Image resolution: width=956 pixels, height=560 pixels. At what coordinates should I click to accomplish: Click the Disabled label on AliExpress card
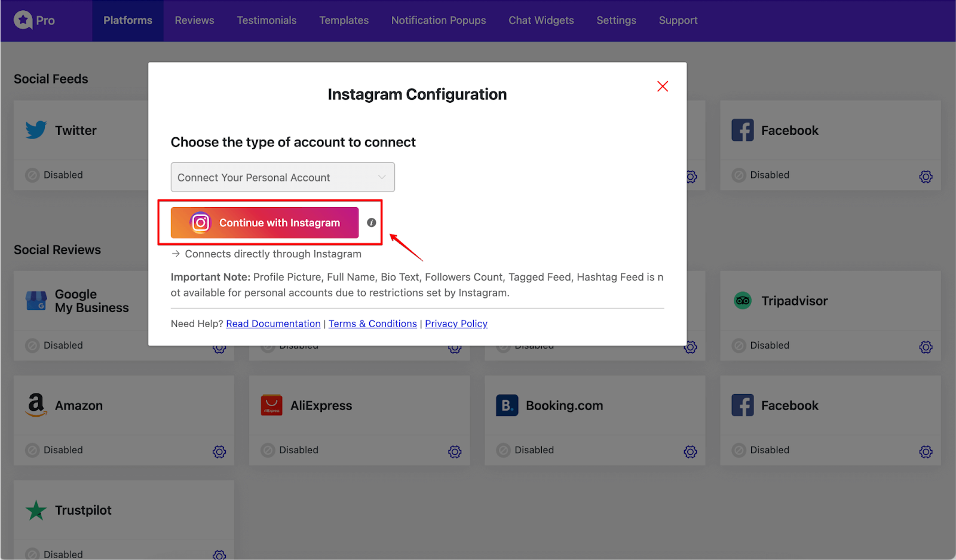(299, 450)
